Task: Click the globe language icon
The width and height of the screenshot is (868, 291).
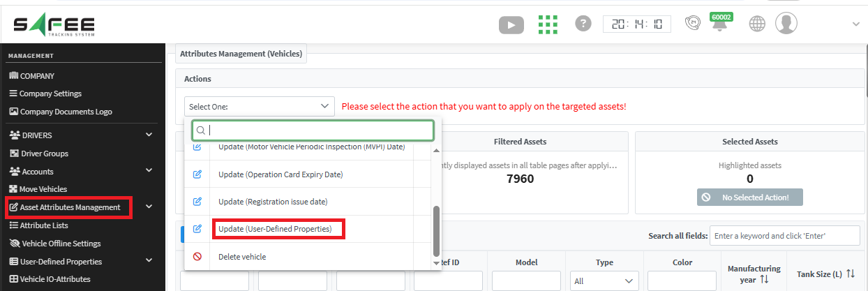Action: click(x=757, y=24)
